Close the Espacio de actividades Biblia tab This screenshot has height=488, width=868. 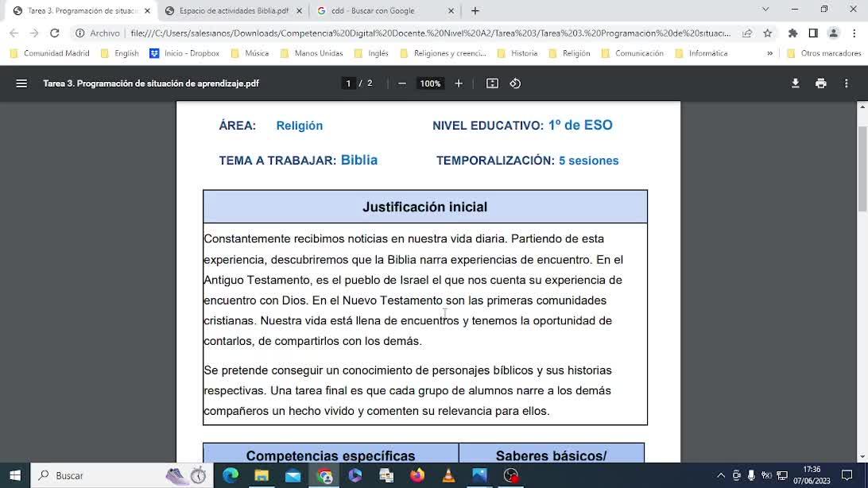tap(300, 10)
